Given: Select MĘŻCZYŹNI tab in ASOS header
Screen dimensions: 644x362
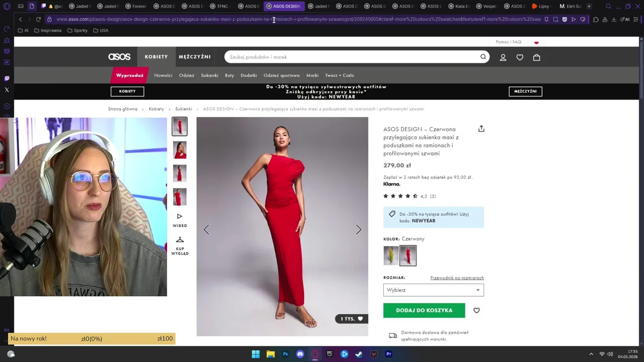Looking at the screenshot, I should click(195, 57).
